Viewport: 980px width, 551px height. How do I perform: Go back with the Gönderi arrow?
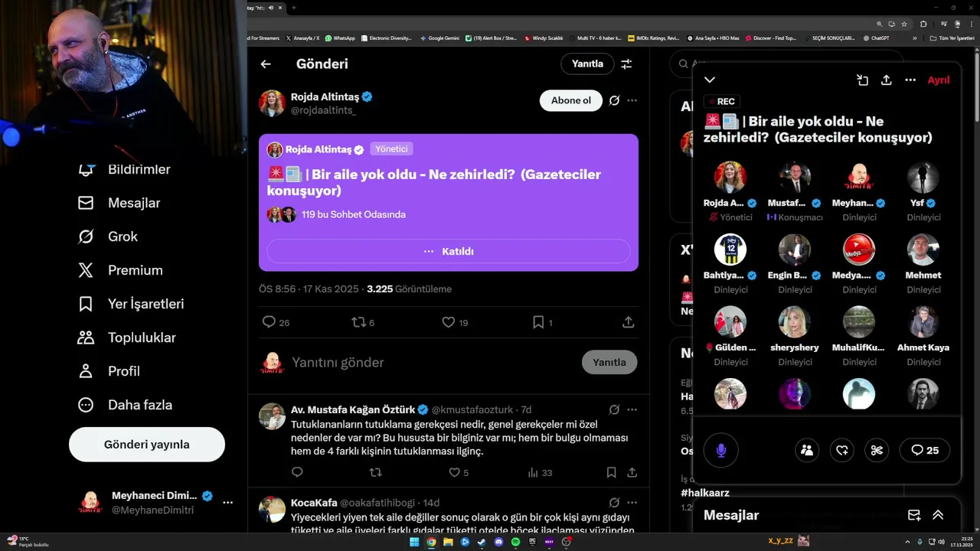point(266,64)
